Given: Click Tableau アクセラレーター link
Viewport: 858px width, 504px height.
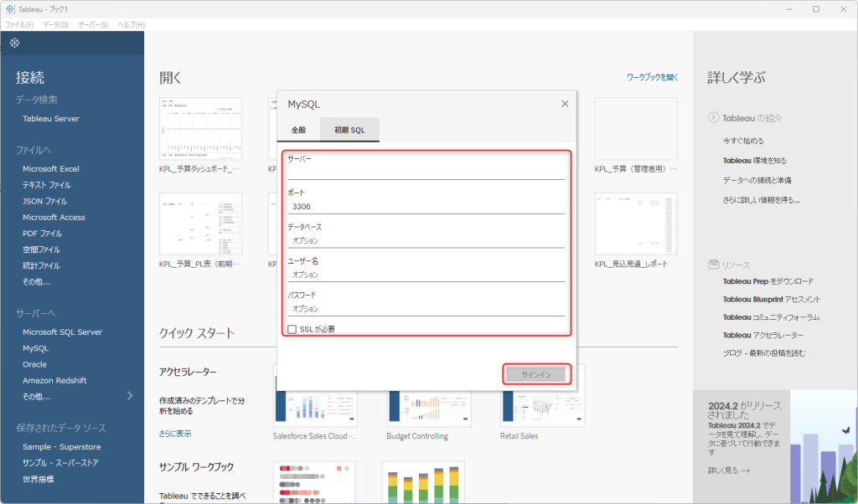Looking at the screenshot, I should tap(762, 335).
